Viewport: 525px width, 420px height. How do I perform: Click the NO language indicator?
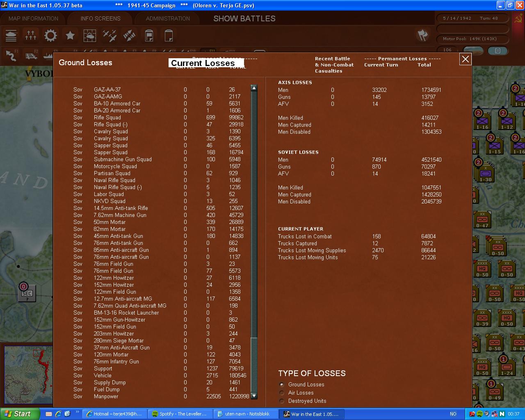tap(453, 414)
